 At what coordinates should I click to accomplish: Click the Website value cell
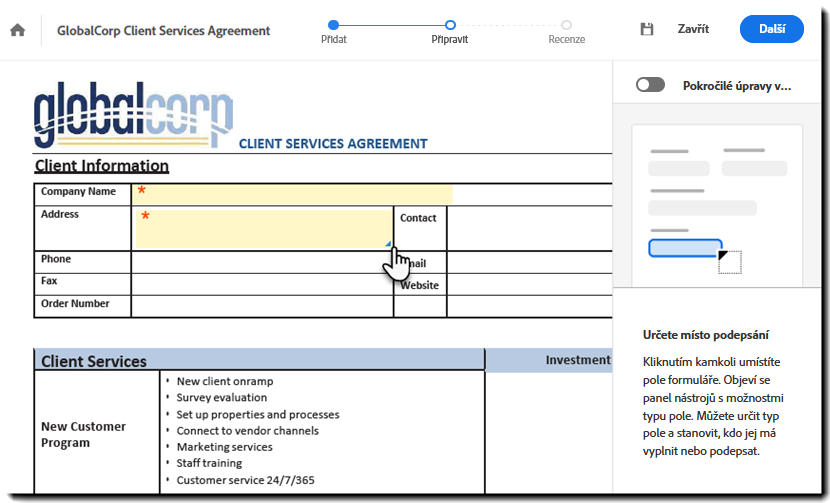pyautogui.click(x=530, y=284)
